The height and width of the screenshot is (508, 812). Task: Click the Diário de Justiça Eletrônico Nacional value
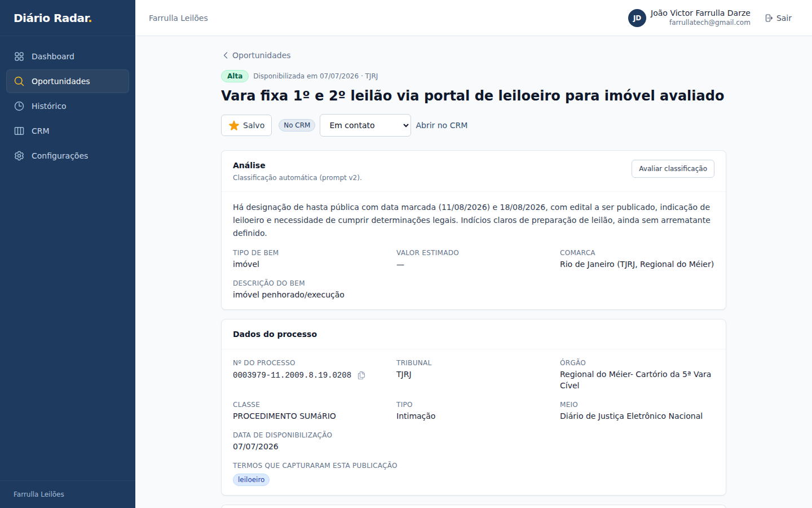coord(631,416)
